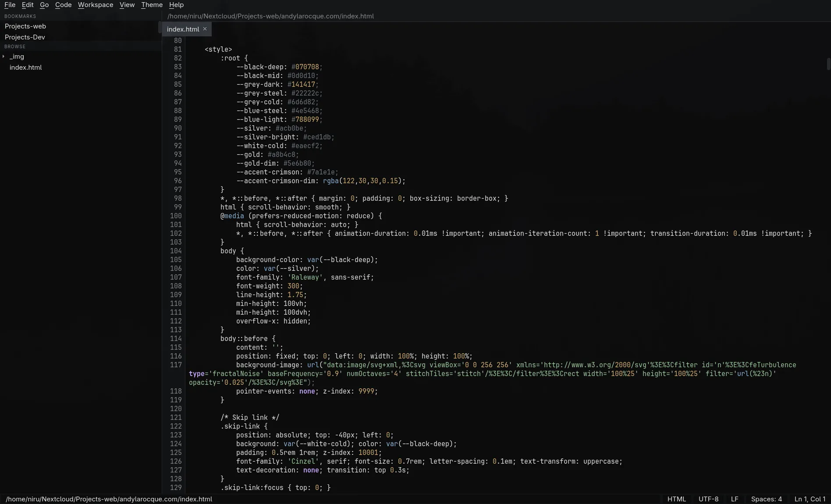This screenshot has width=831, height=504.
Task: Open the File menu
Action: [10, 5]
